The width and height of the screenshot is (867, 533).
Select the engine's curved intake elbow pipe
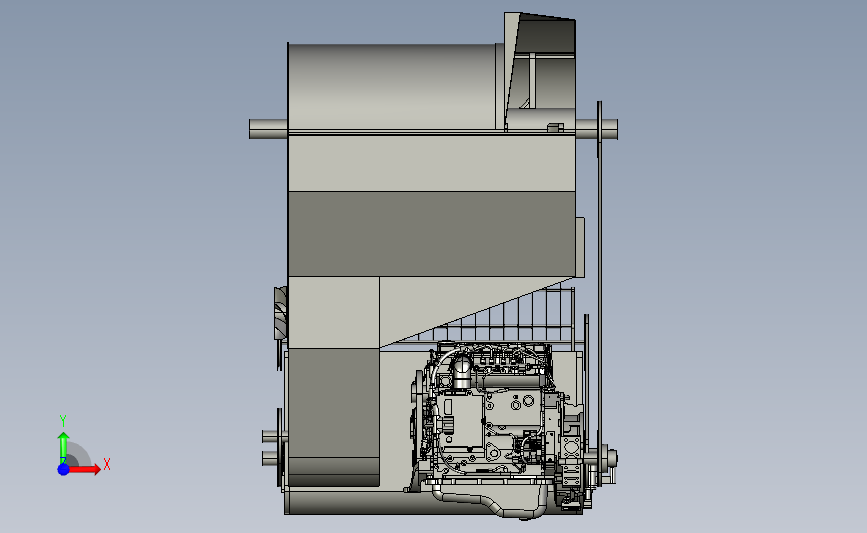461,371
